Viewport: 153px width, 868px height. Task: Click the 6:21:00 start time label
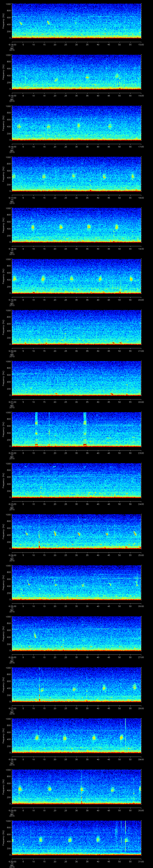tap(12, 402)
